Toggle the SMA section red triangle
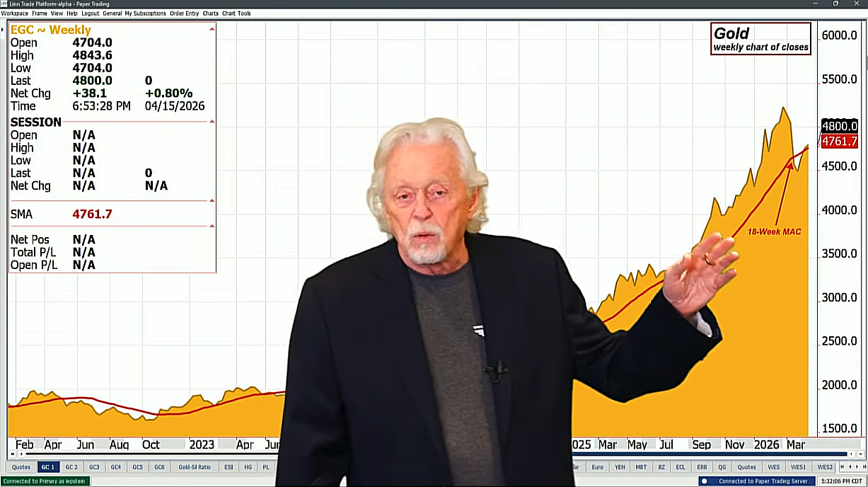 point(212,201)
